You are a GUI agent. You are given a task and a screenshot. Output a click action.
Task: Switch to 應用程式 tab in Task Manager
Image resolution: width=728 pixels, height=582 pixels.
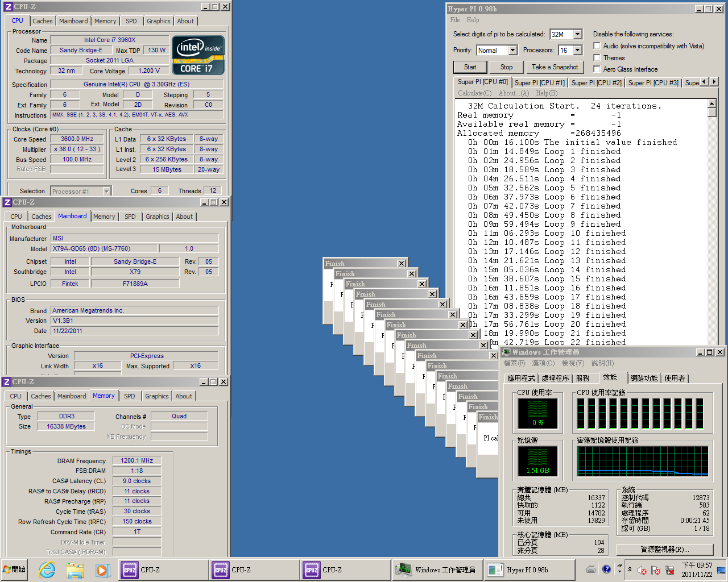[x=521, y=379]
